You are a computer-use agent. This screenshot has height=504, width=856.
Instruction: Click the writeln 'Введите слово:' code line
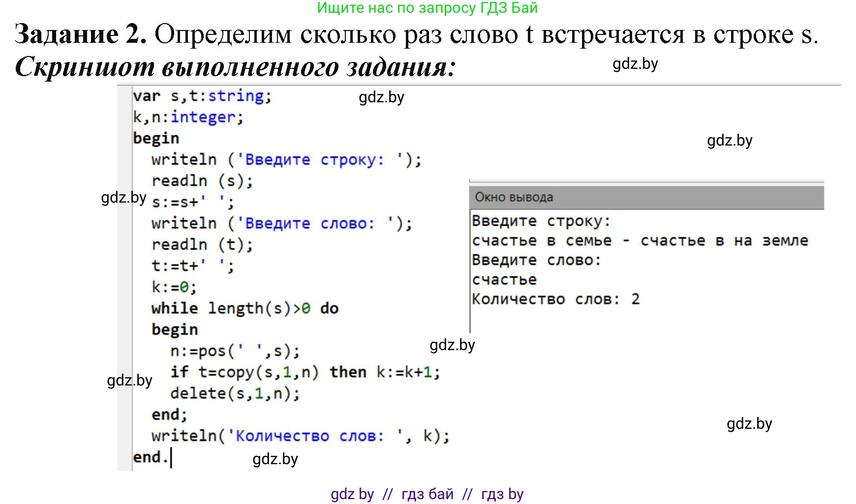coord(281,224)
